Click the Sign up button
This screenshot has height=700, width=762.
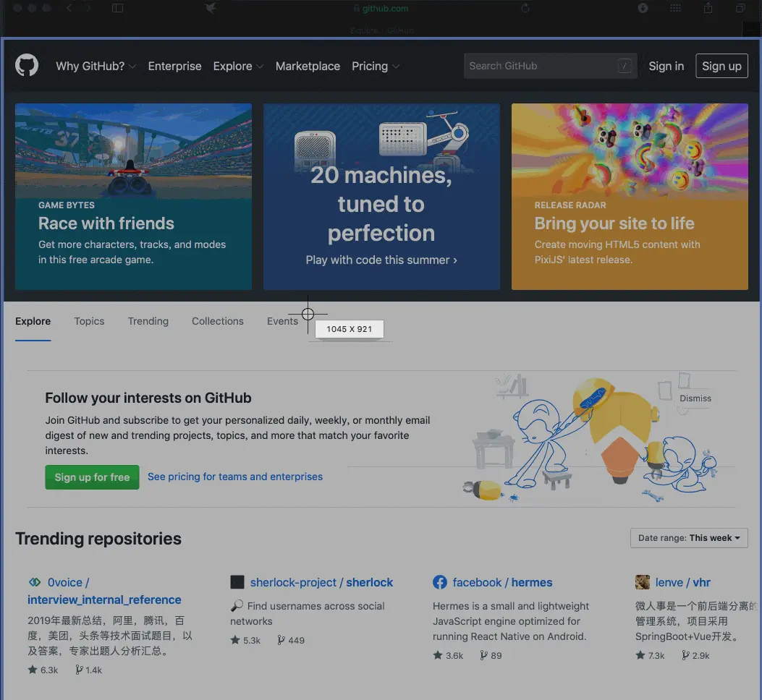click(721, 66)
